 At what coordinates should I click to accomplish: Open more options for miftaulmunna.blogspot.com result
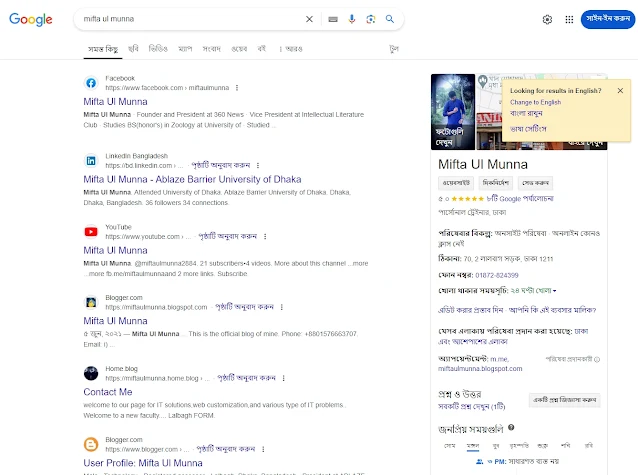pos(282,307)
